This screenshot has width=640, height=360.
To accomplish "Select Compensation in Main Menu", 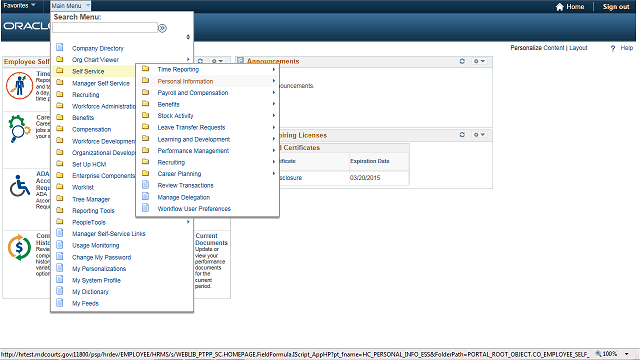I will (x=91, y=129).
